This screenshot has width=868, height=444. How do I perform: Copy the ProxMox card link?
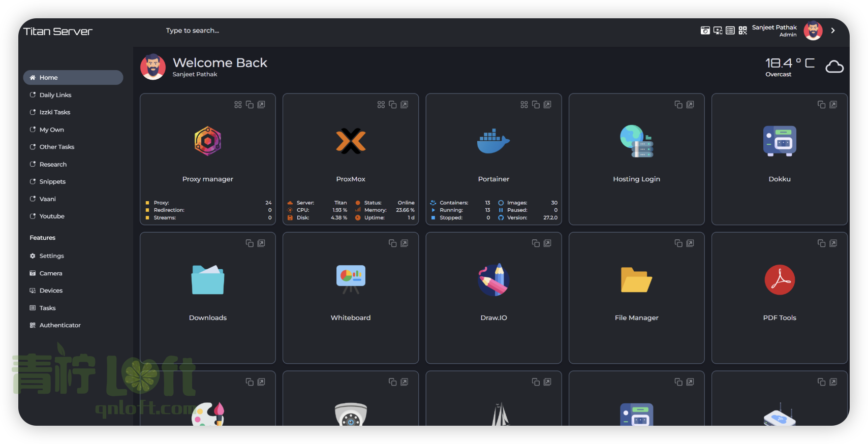[x=393, y=105]
